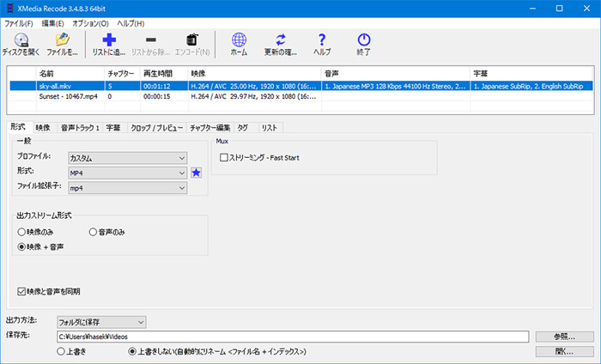This screenshot has width=601, height=364.
Task: Open the ファイル(F) menu
Action: coord(18,23)
